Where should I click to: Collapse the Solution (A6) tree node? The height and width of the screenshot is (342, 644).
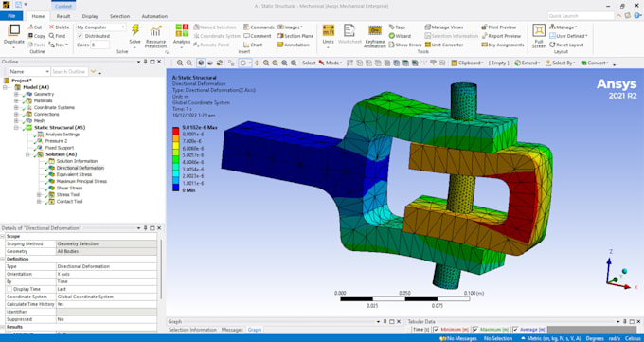point(27,154)
